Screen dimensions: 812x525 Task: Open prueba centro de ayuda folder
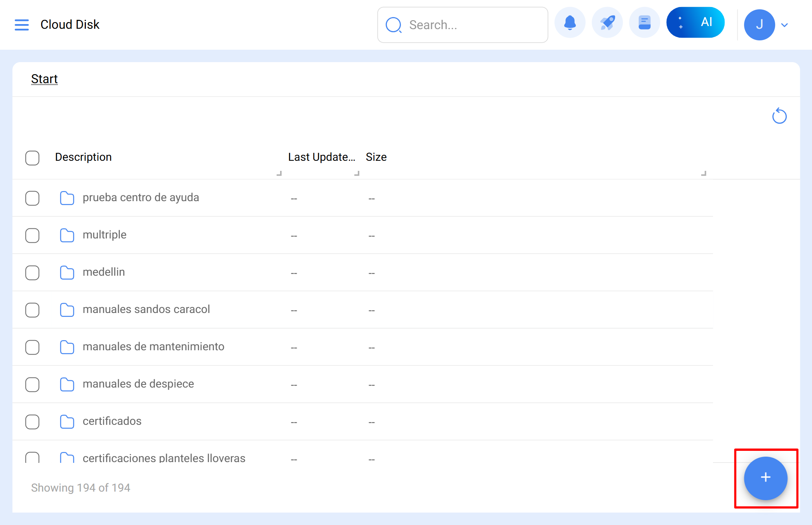(141, 197)
